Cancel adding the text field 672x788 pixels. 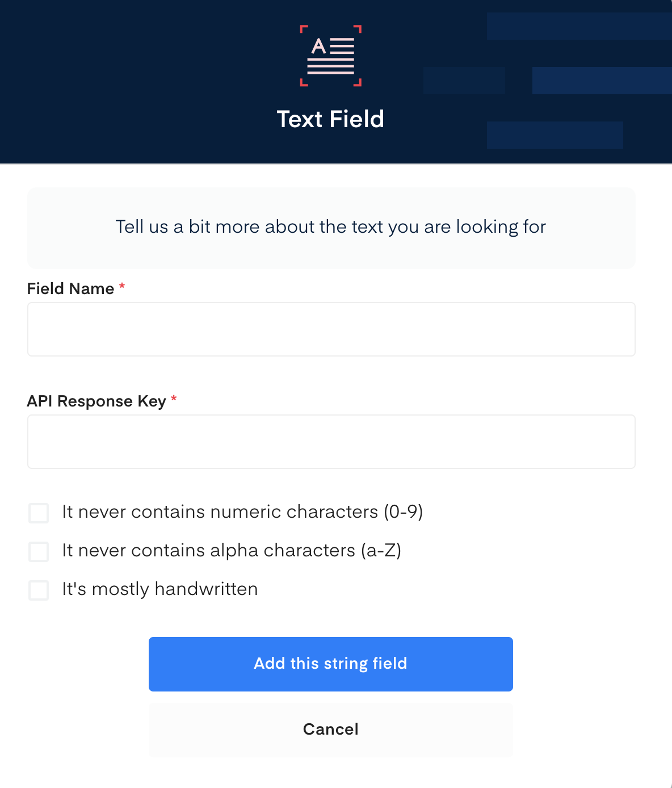(331, 730)
